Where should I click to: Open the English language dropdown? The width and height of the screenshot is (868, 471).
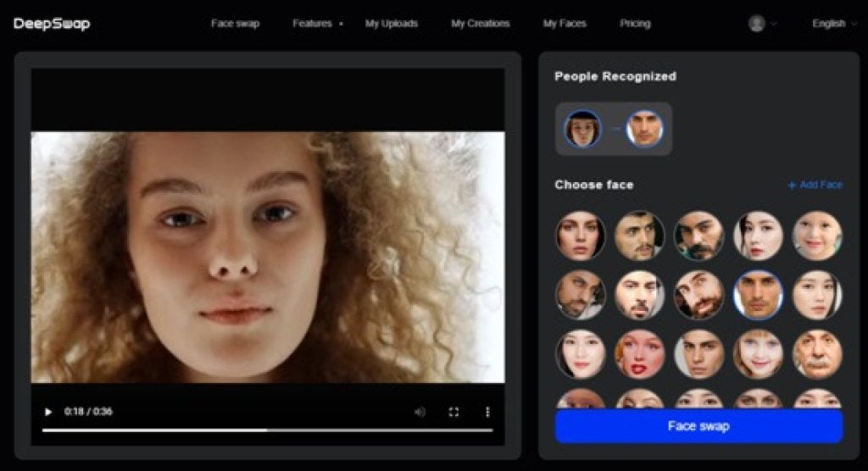pyautogui.click(x=834, y=23)
